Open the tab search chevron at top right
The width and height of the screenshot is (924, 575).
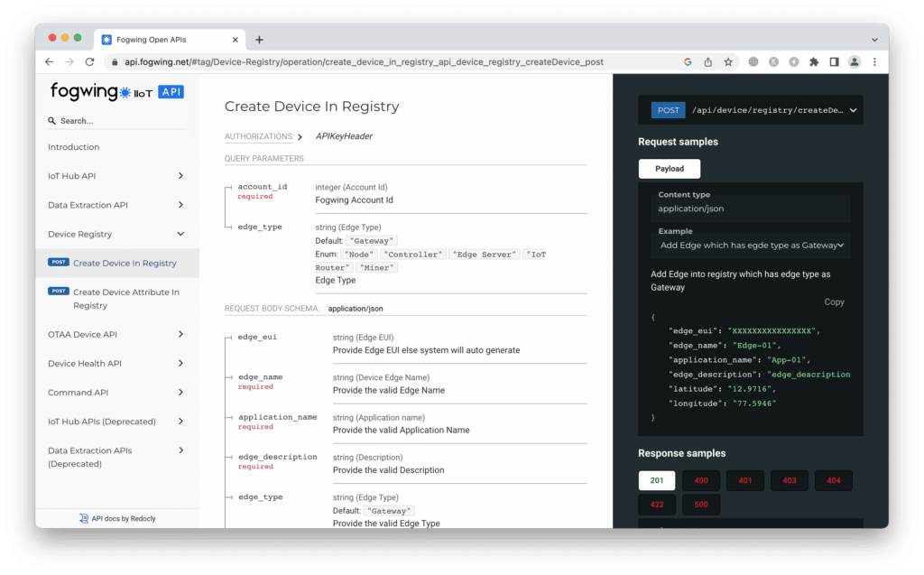[x=874, y=40]
